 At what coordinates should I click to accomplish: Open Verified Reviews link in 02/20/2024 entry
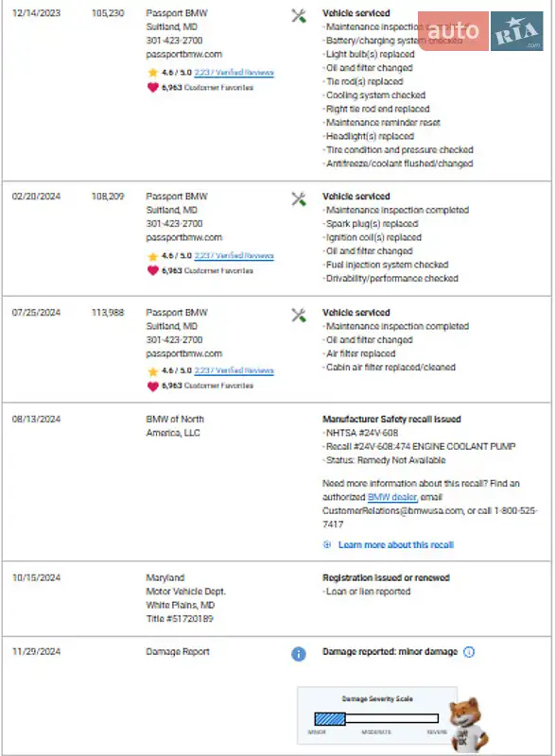coord(234,255)
